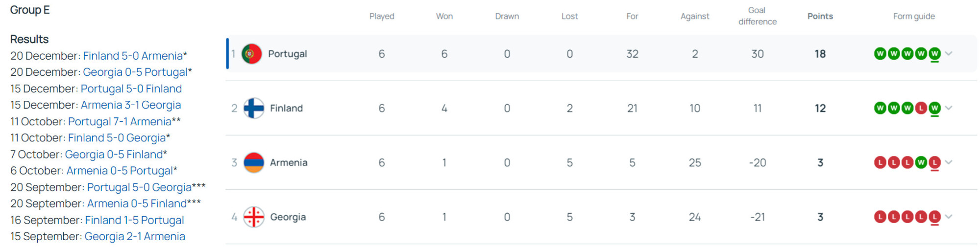The width and height of the screenshot is (980, 248).
Task: Open the Armenia 3-1 Georgia result
Action: (131, 105)
